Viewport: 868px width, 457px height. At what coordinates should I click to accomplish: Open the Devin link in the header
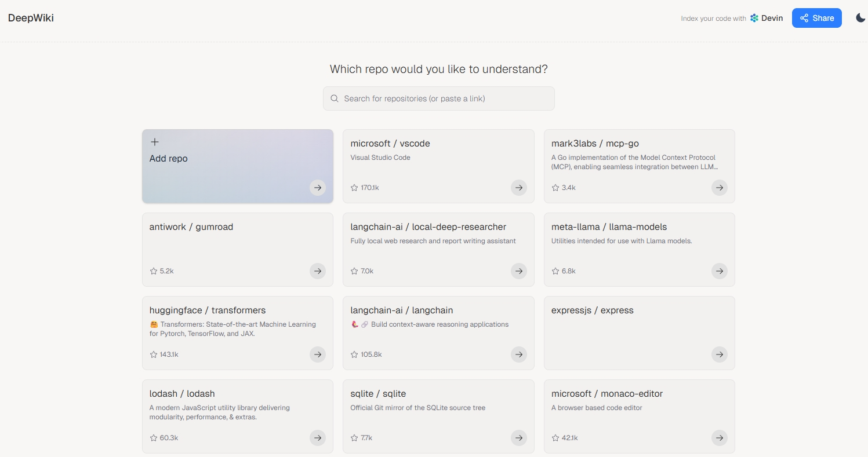(766, 18)
